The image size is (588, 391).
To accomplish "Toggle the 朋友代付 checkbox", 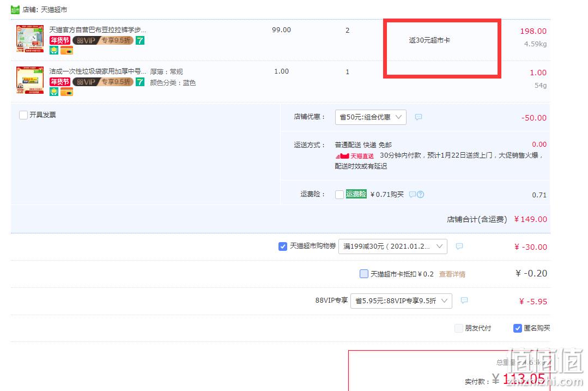I will 459,328.
